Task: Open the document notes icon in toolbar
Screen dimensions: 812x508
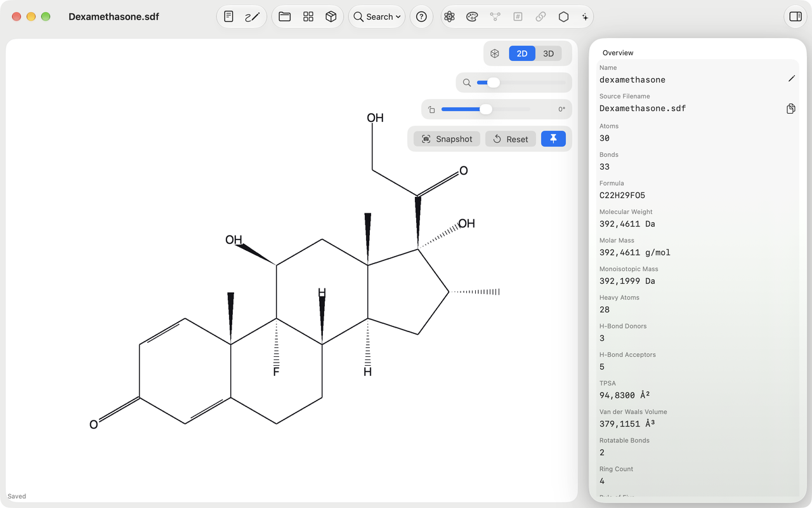Action: [229, 17]
